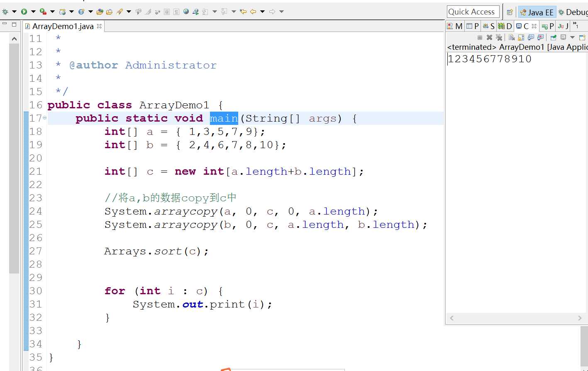Click the Open Perspective icon beside Java EE
Screen dimensions: 588x371
[x=510, y=12]
